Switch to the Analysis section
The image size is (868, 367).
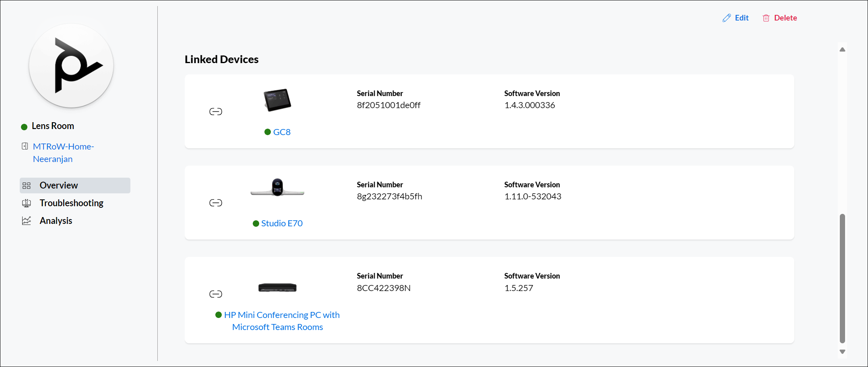(x=56, y=221)
